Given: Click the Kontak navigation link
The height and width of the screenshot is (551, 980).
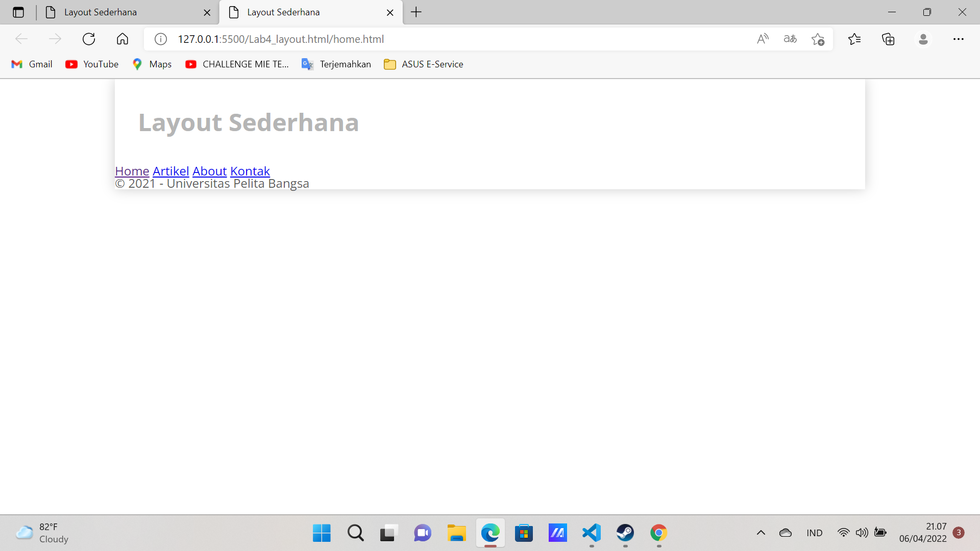Looking at the screenshot, I should point(250,170).
